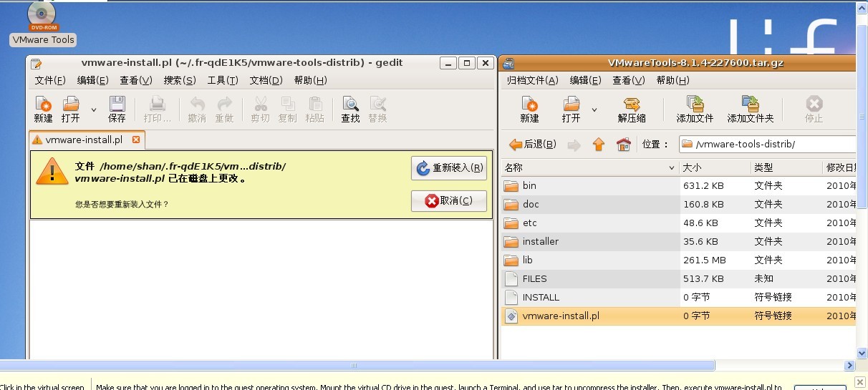Viewport: 868px width, 390px height.
Task: Click the Open archive icon in the archive manager
Action: pos(571,109)
